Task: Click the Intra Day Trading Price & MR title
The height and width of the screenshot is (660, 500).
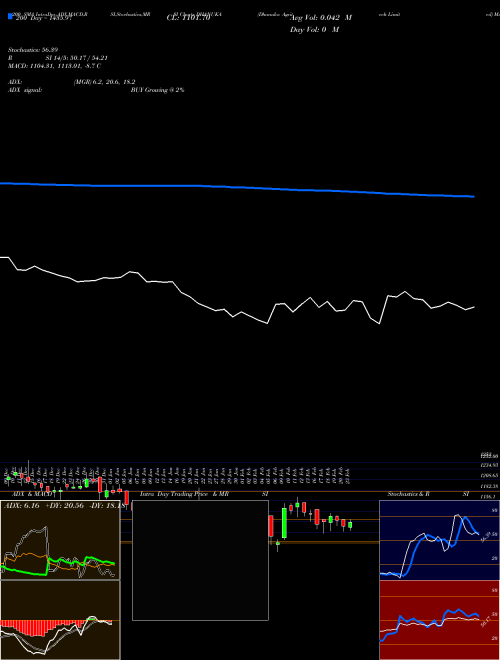Action: coord(184,494)
